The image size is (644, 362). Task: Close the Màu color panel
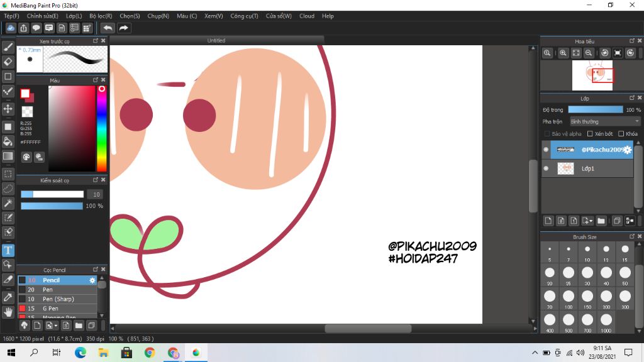[x=104, y=80]
